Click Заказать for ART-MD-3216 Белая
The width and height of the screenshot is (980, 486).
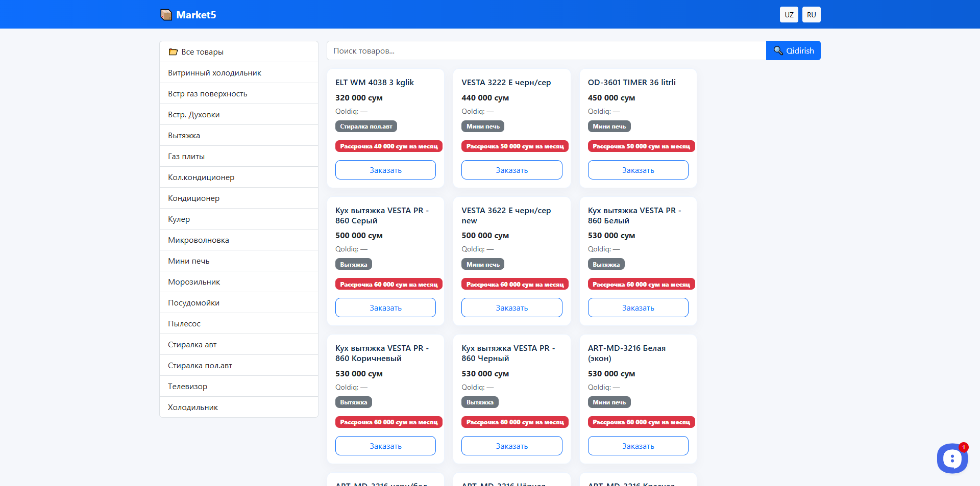[638, 446]
